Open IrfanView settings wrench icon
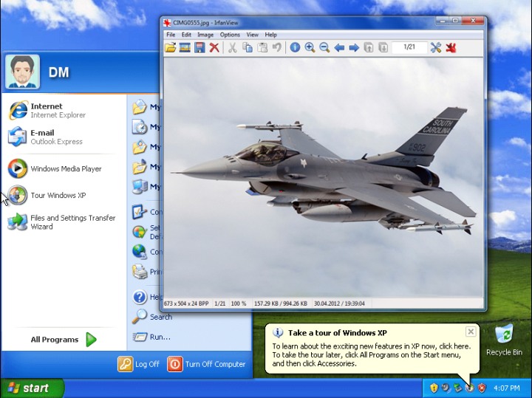The image size is (532, 398). 436,47
